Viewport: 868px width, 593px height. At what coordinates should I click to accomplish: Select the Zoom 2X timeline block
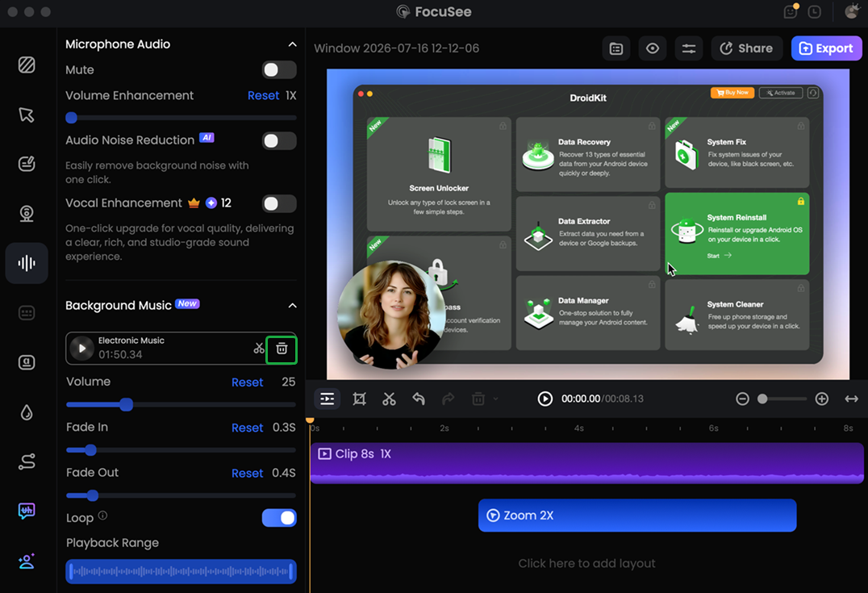pyautogui.click(x=637, y=516)
